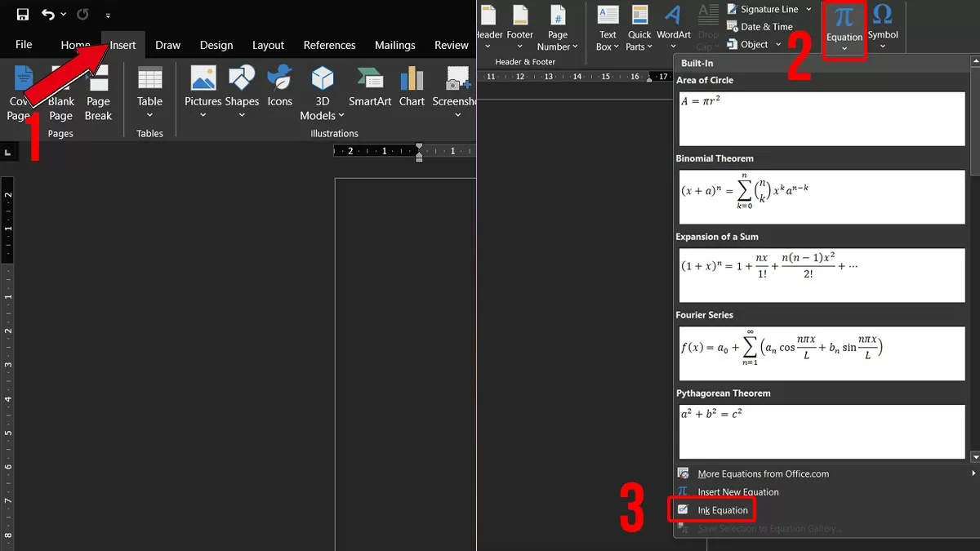Viewport: 980px width, 551px height.
Task: Expand the Object dropdown arrow
Action: 778,45
